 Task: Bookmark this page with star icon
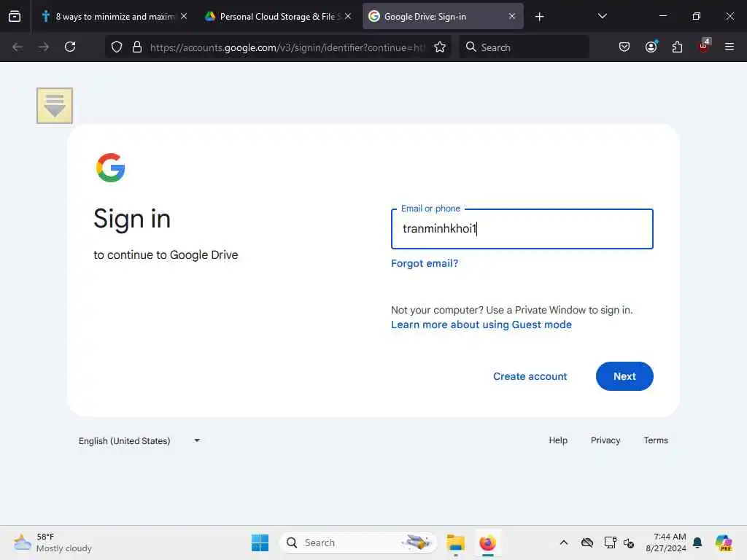(x=440, y=47)
